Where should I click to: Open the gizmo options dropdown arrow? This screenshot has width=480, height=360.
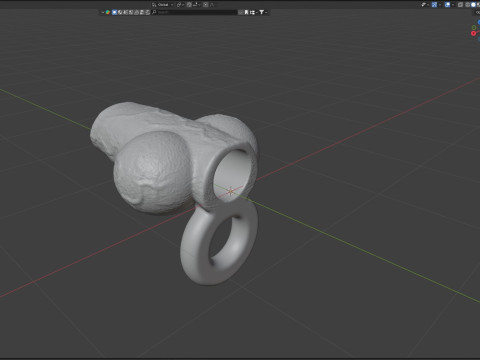click(x=440, y=5)
